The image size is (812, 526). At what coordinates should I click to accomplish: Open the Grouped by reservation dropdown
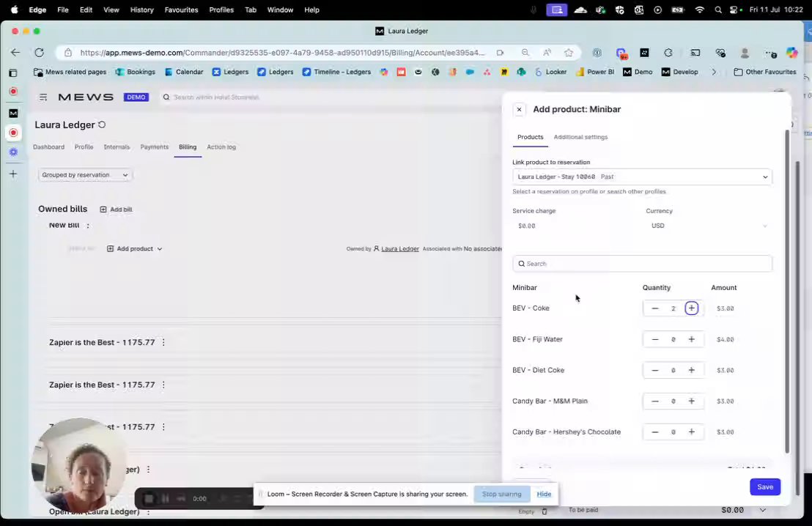86,175
